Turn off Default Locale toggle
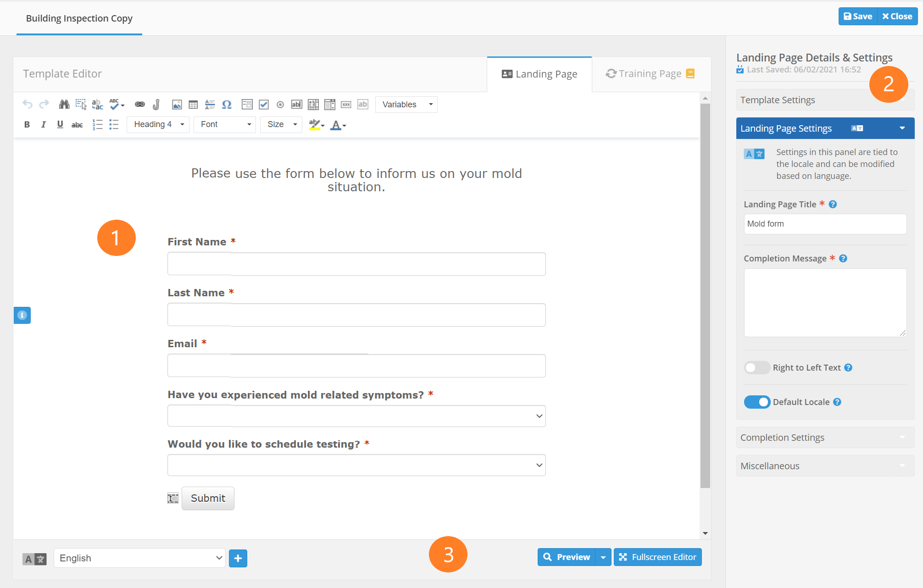Screen dimensions: 923x588 (756, 402)
